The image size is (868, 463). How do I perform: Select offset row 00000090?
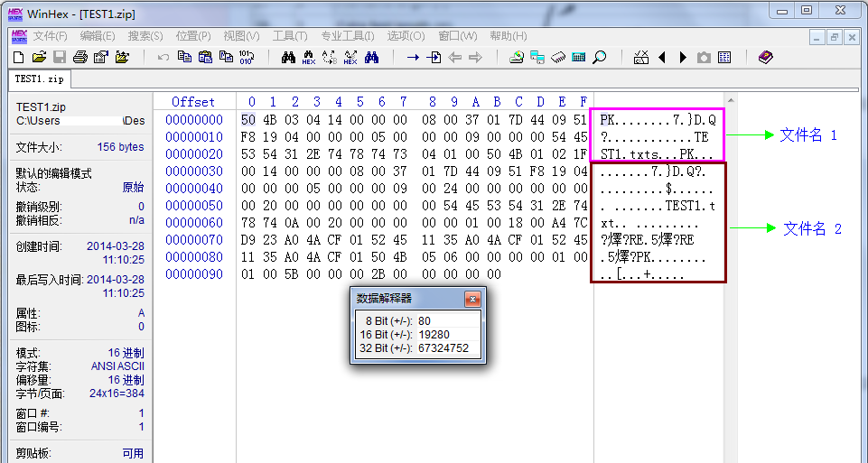194,274
